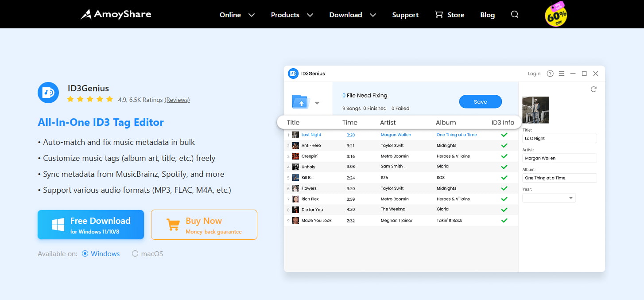Select the Flowers song row
Viewport: 644px width, 300px height.
coord(401,188)
